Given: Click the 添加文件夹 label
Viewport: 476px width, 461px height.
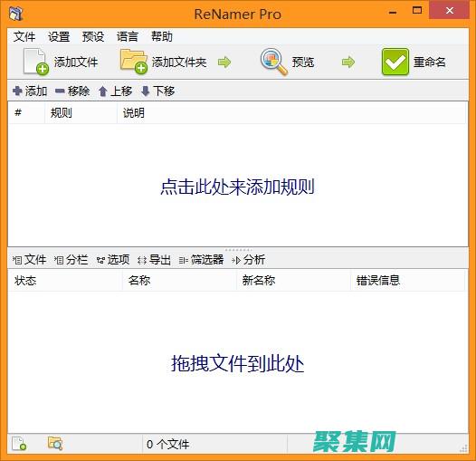Looking at the screenshot, I should point(179,62).
